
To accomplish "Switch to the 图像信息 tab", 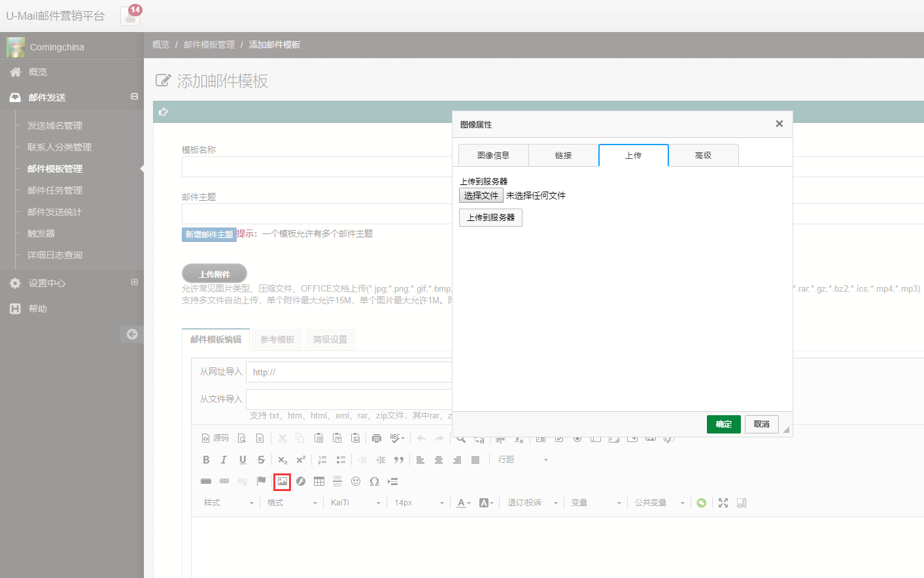I will pos(493,156).
